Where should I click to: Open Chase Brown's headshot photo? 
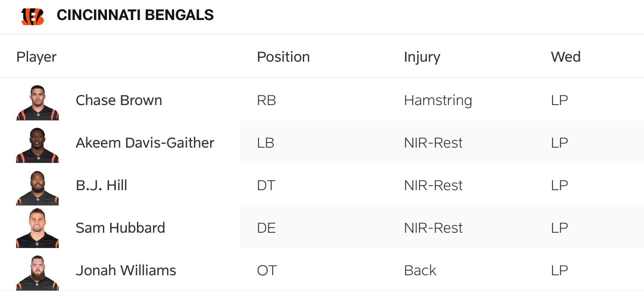tap(37, 103)
